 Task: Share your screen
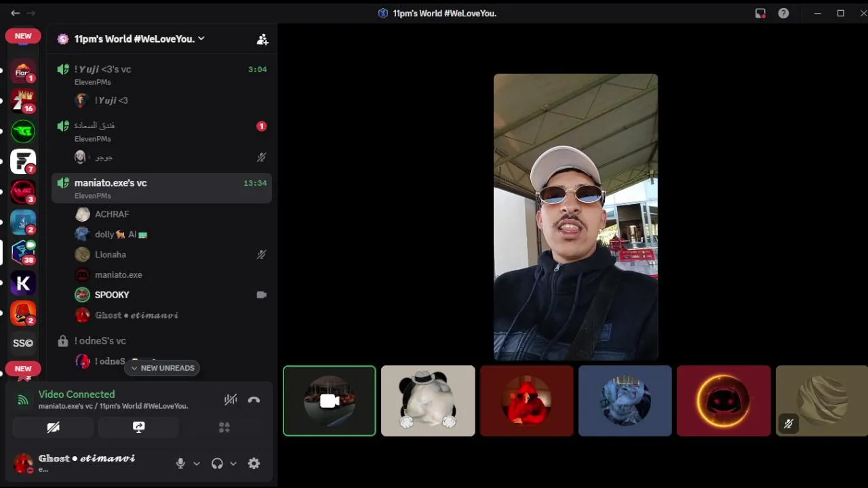click(x=138, y=427)
